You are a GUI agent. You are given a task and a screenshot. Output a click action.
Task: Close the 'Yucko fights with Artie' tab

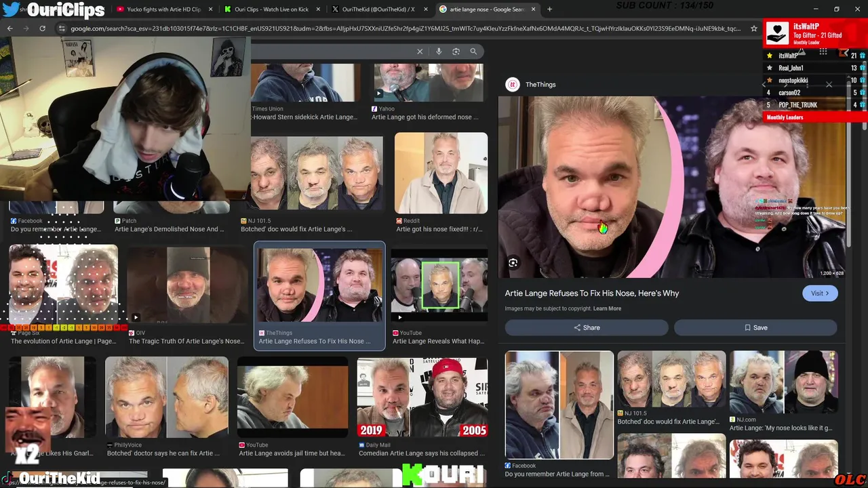[x=210, y=9]
